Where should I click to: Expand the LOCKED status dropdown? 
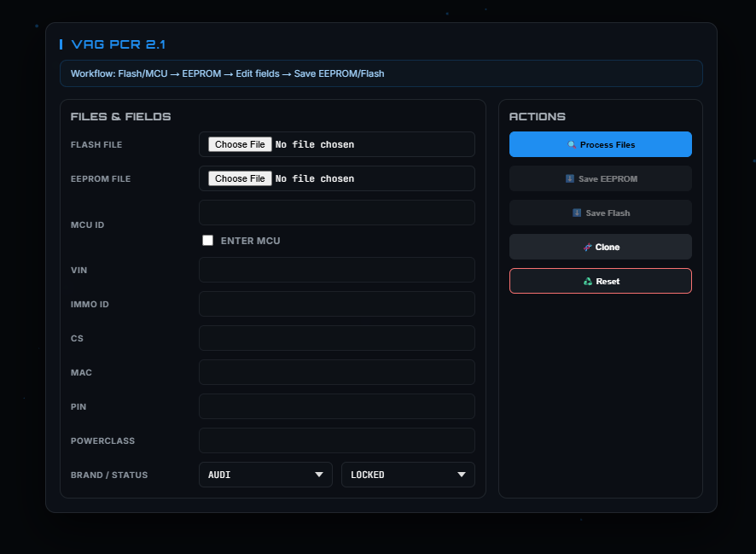pos(407,475)
